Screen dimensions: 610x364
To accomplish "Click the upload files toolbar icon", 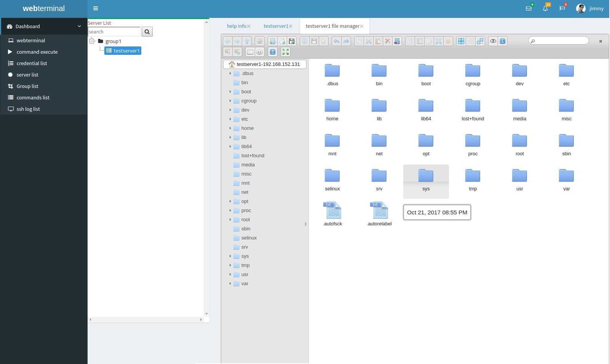I will point(292,41).
